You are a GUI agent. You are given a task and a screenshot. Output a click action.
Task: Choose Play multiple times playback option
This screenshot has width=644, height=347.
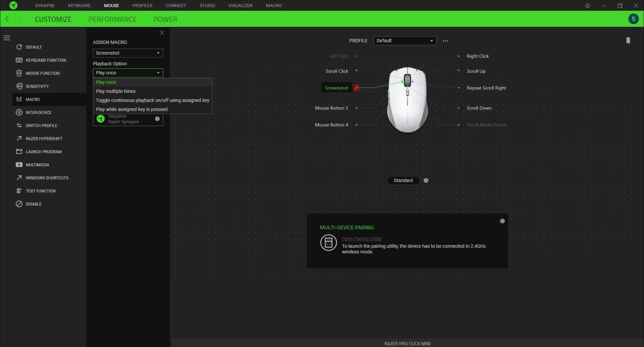click(115, 91)
